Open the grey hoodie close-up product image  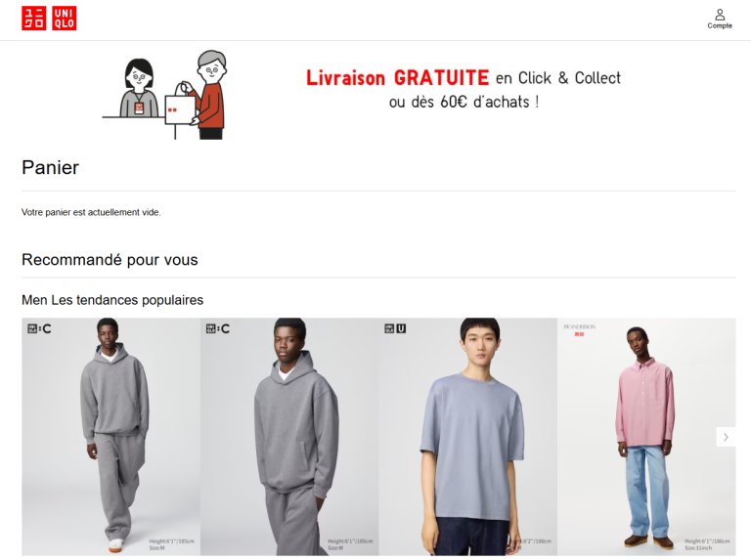pos(289,437)
